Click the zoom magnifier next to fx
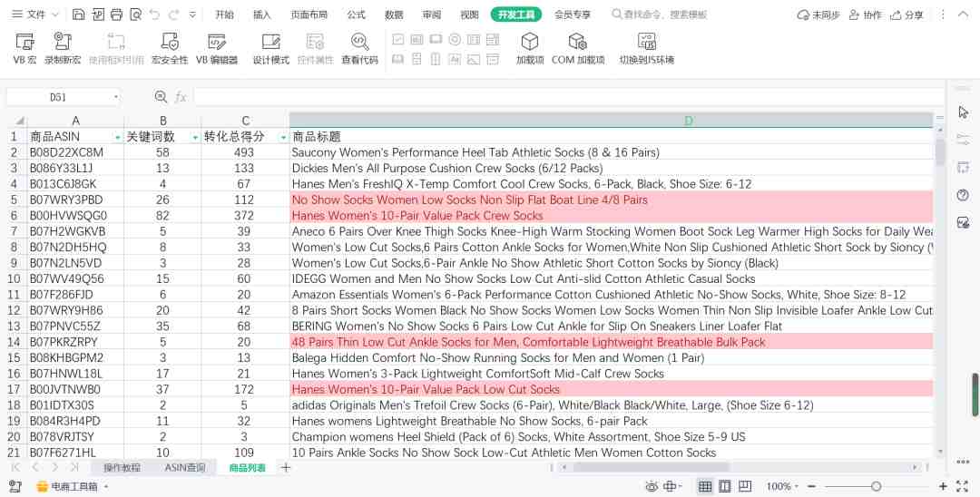 tap(161, 97)
